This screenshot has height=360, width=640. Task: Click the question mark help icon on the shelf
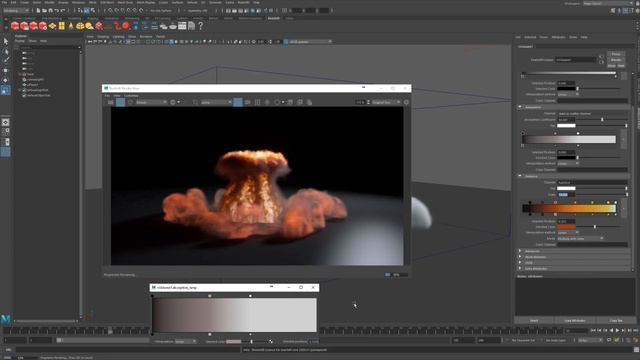pyautogui.click(x=200, y=26)
